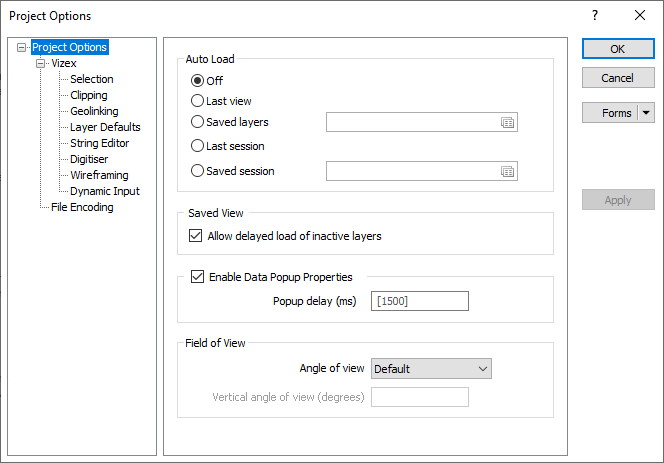Viewport: 664px width, 463px height.
Task: Open the Angle of view dropdown
Action: point(431,369)
